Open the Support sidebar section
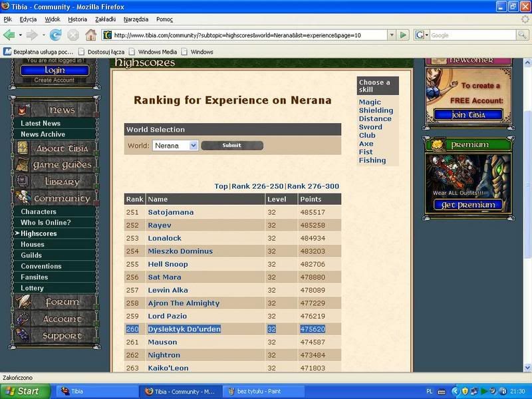 [55, 336]
